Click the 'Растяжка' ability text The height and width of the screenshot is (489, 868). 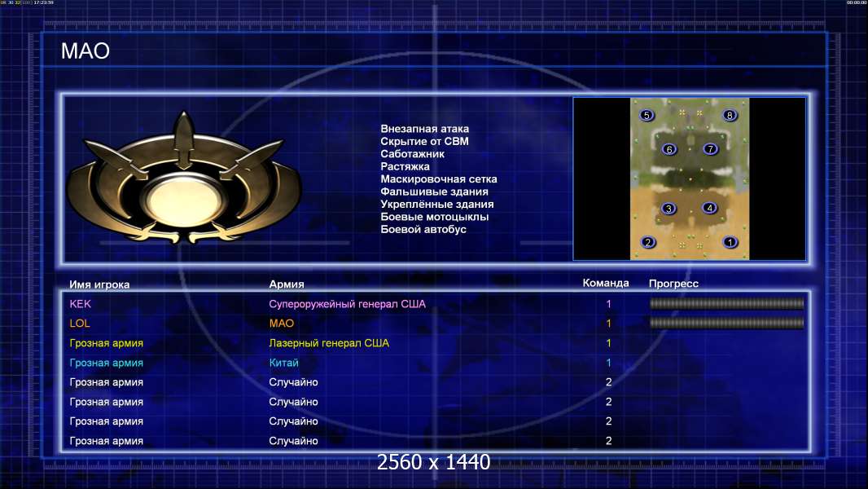405,166
